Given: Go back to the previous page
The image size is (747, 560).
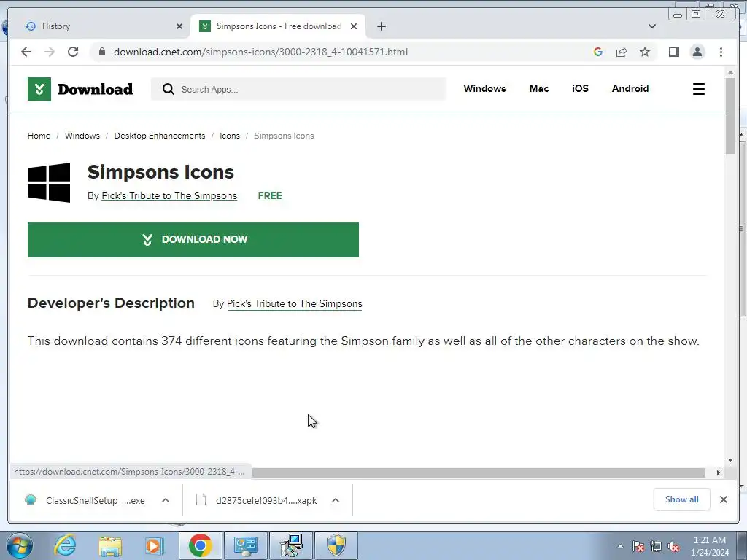Looking at the screenshot, I should tap(26, 52).
